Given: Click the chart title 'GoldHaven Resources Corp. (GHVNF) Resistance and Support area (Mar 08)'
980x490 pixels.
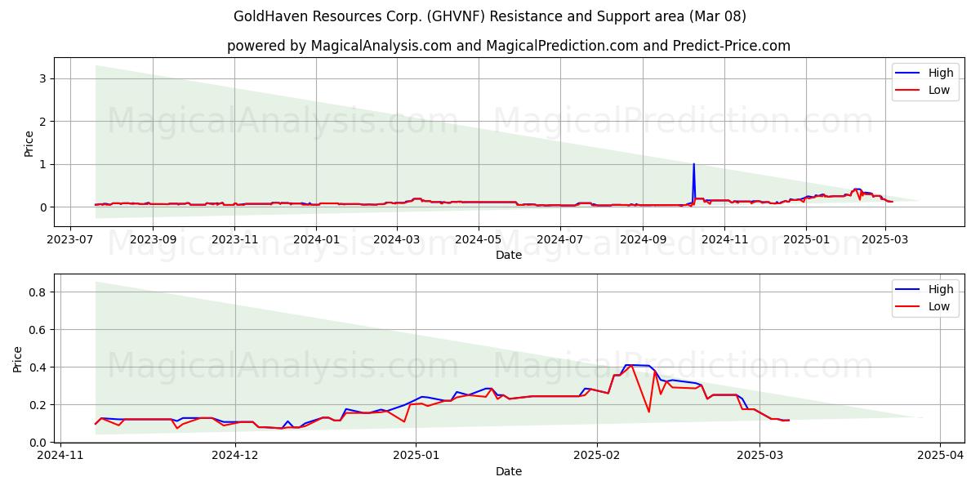Looking at the screenshot, I should (x=490, y=16).
